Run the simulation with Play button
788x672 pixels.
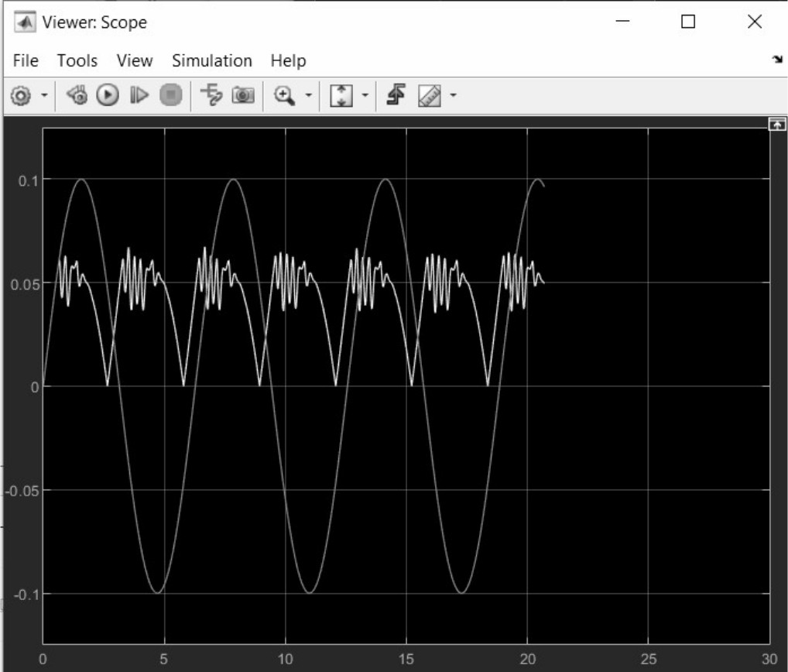(x=108, y=95)
